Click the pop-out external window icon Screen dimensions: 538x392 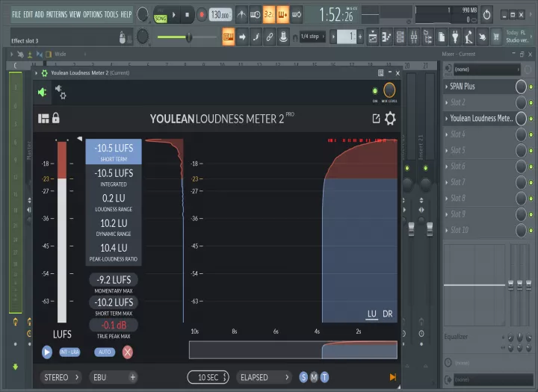376,119
